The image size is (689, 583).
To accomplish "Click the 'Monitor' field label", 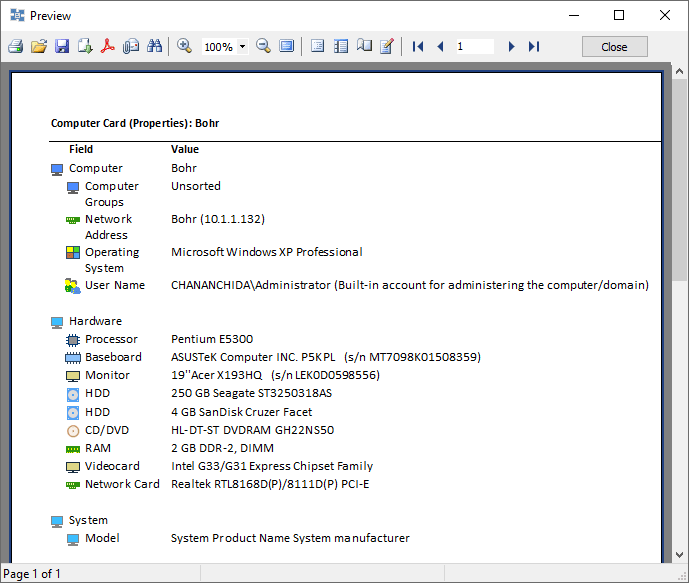I will point(107,375).
